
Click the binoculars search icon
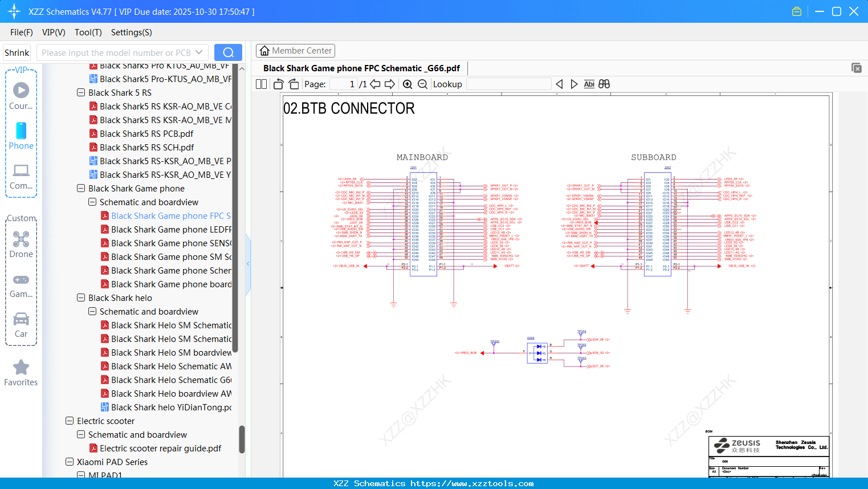tap(604, 84)
